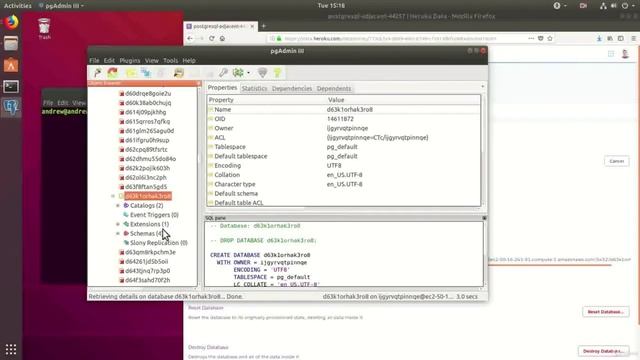Switch to the Properties tab
This screenshot has width=640, height=360.
pyautogui.click(x=222, y=88)
